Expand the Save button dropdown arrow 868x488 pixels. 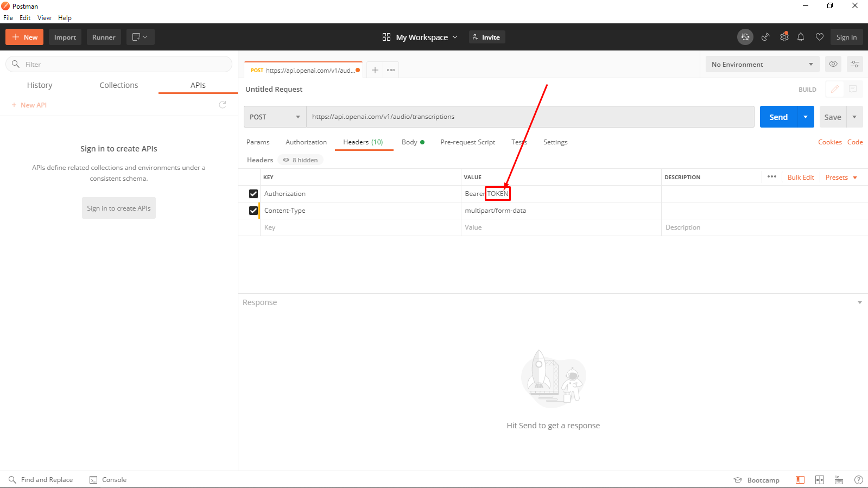click(855, 117)
